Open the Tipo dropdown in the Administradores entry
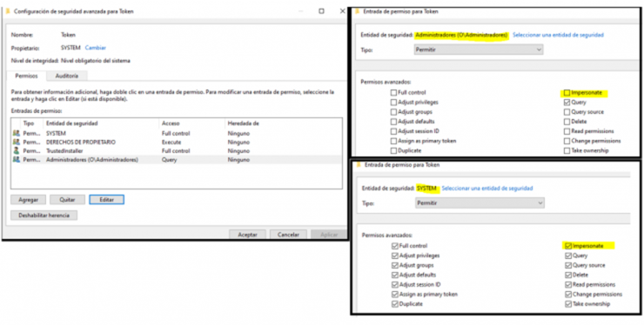The width and height of the screenshot is (644, 325). click(479, 50)
